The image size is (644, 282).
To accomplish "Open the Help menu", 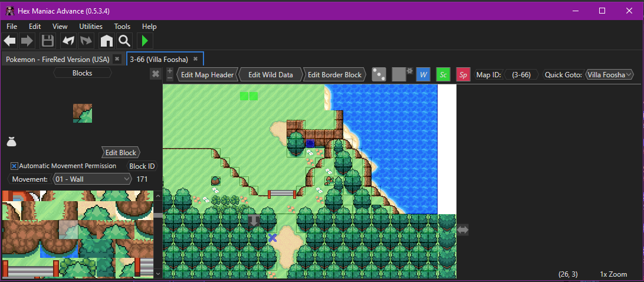I will coord(150,27).
